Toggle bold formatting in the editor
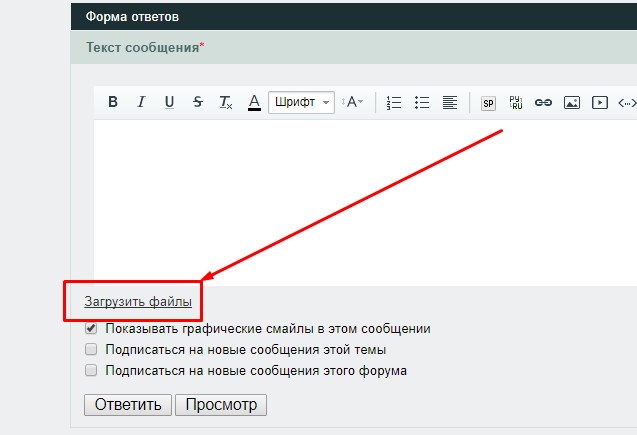The image size is (637, 435). (113, 102)
